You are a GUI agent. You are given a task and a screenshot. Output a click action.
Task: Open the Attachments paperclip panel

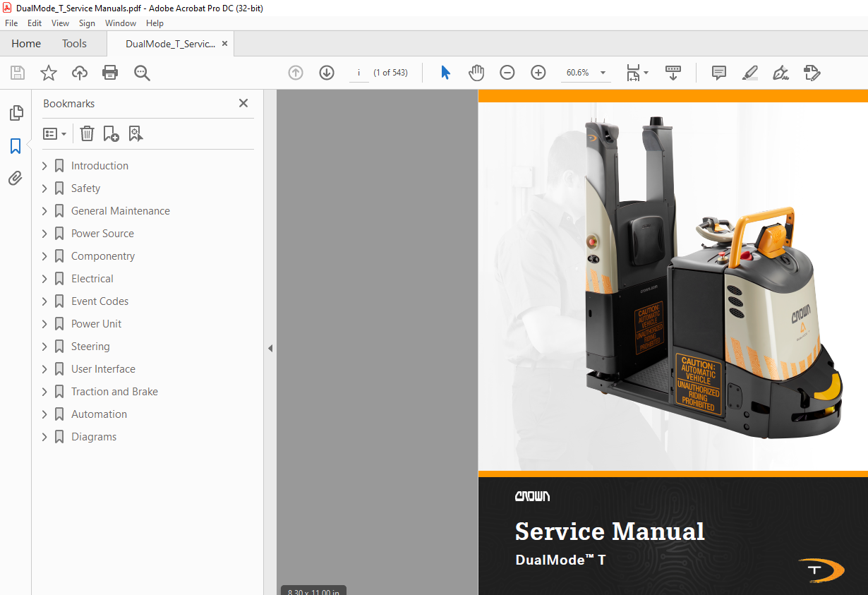16,179
